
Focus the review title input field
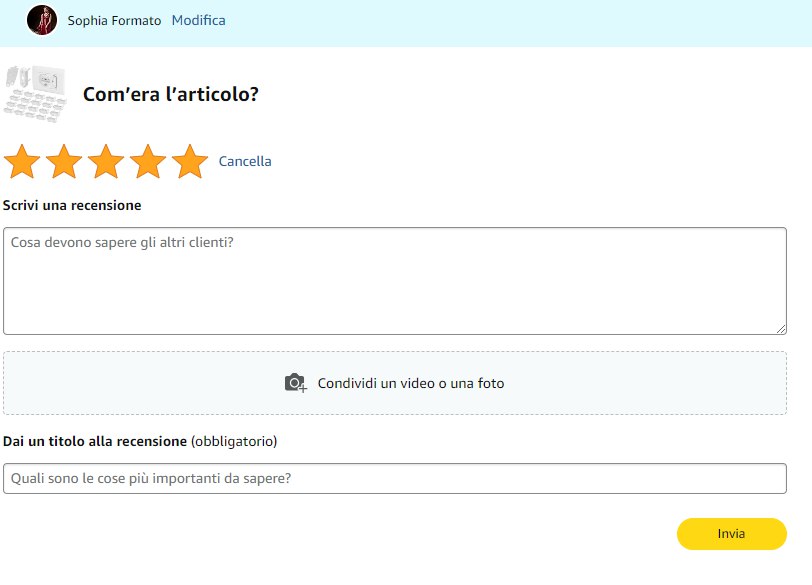[394, 478]
